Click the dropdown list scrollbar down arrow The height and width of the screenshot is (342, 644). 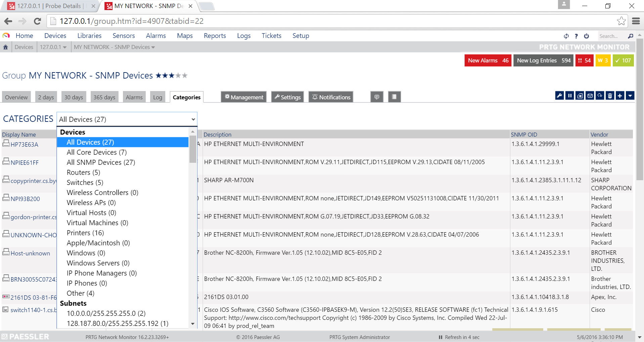point(192,324)
